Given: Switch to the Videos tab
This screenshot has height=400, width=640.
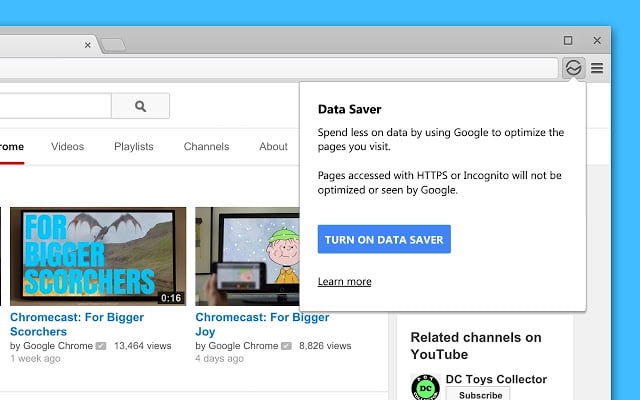Looking at the screenshot, I should pos(67,147).
